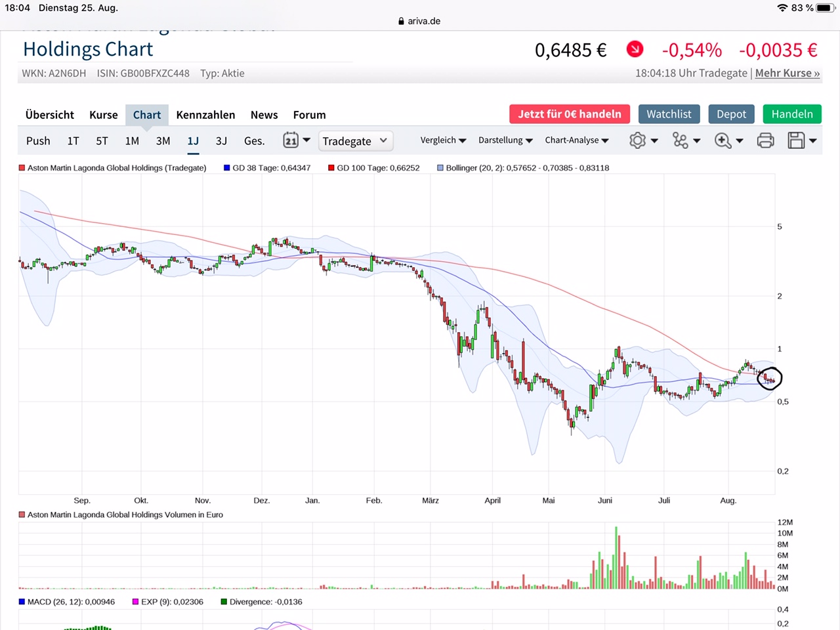Click the red Aston Martin legend swatch
This screenshot has height=630, width=840.
(x=22, y=168)
